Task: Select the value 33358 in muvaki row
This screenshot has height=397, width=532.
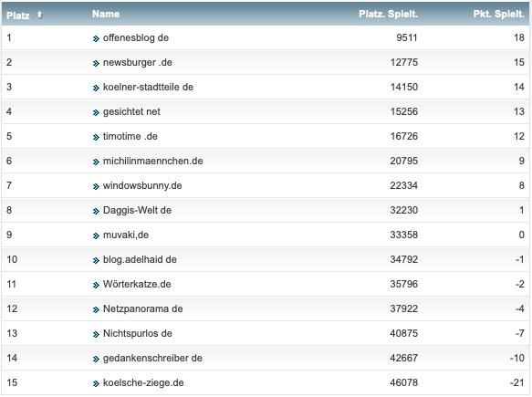Action: pyautogui.click(x=403, y=235)
